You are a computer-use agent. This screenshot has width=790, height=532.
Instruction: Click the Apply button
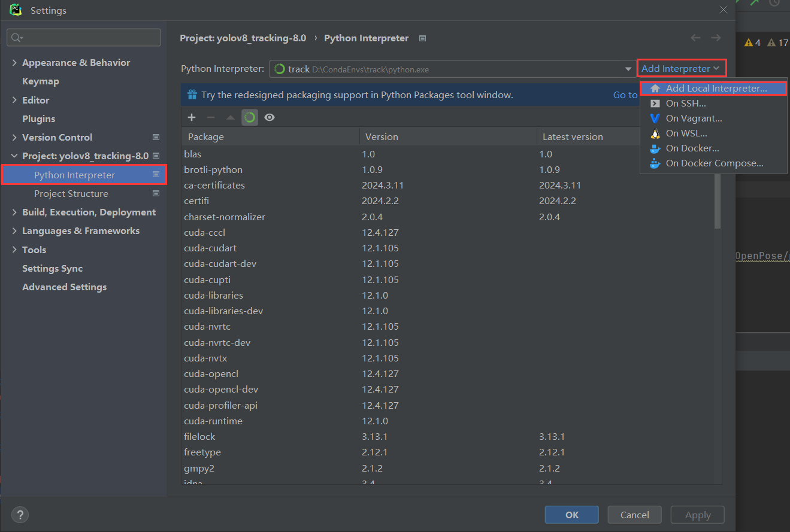697,515
